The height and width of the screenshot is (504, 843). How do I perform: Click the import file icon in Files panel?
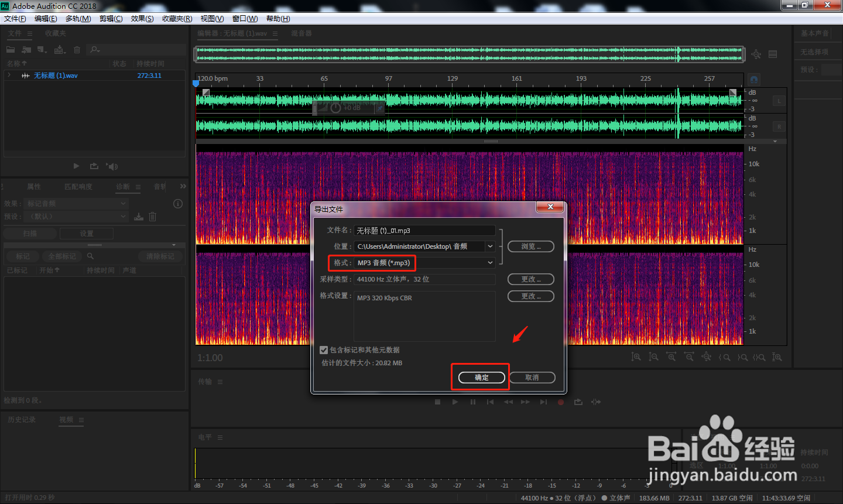(26, 50)
